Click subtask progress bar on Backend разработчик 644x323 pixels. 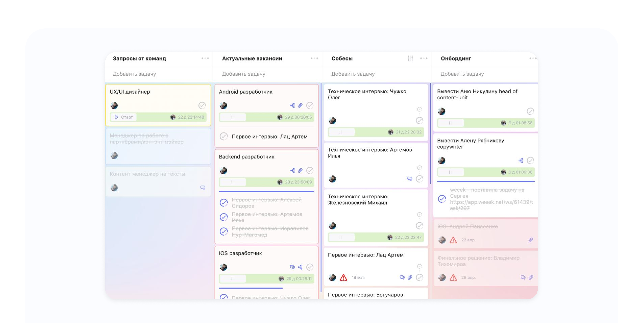(266, 192)
